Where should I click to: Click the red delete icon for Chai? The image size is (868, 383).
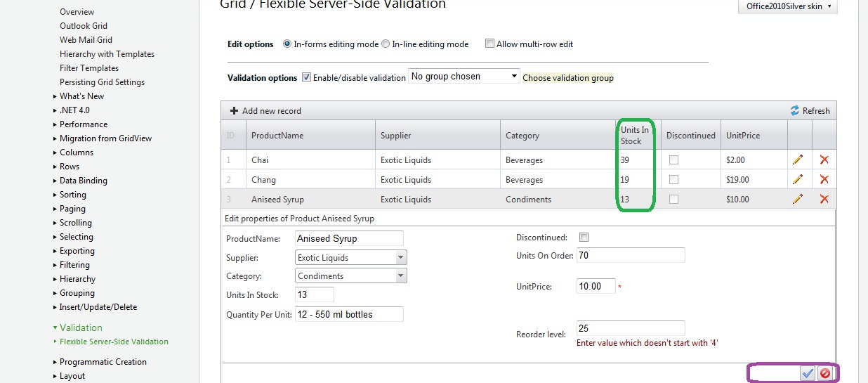(x=824, y=160)
